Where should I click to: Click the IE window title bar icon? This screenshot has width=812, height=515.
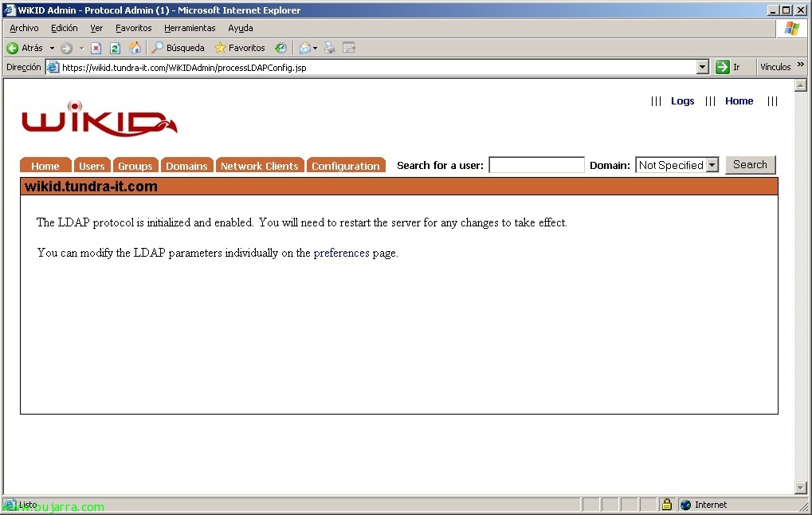9,10
